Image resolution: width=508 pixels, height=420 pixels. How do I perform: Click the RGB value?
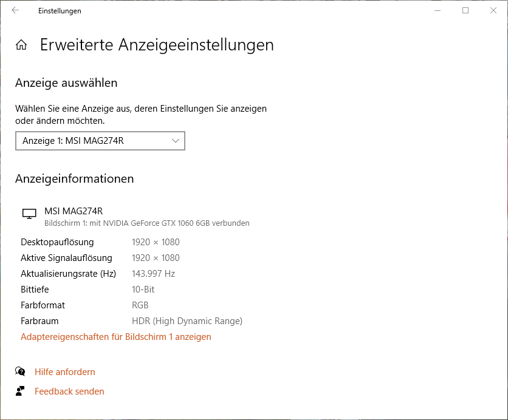click(140, 305)
